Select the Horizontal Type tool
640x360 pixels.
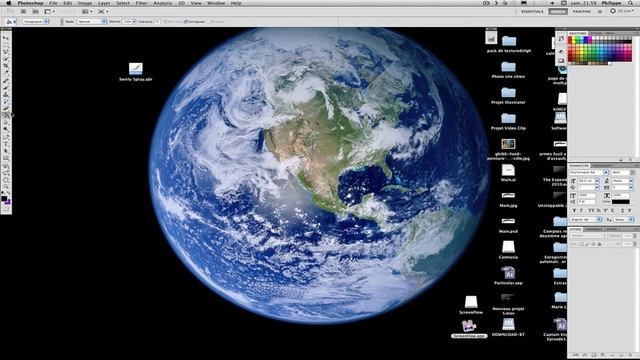tap(6, 144)
